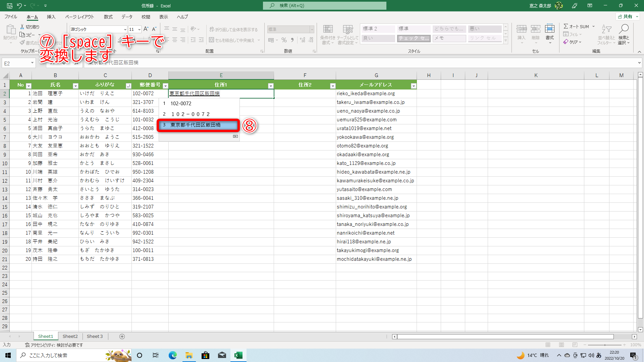Image resolution: width=644 pixels, height=362 pixels.
Task: Click the Format cells icon
Action: pyautogui.click(x=549, y=29)
